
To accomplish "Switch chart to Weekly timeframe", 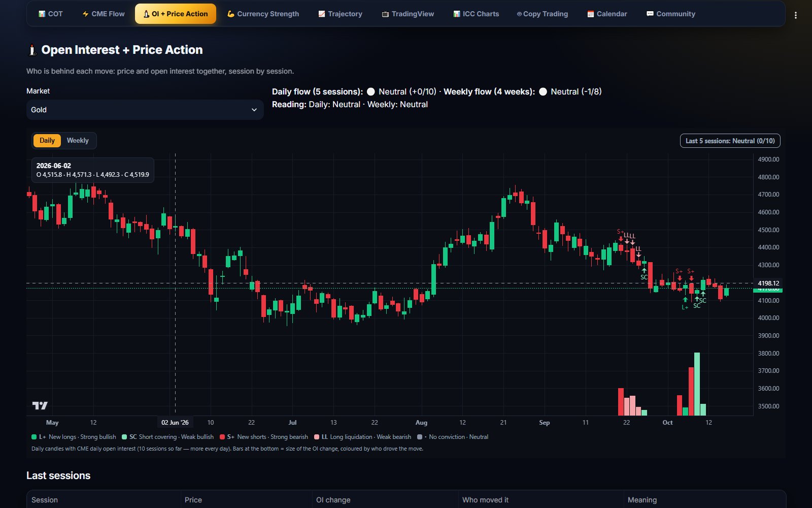I will click(78, 141).
